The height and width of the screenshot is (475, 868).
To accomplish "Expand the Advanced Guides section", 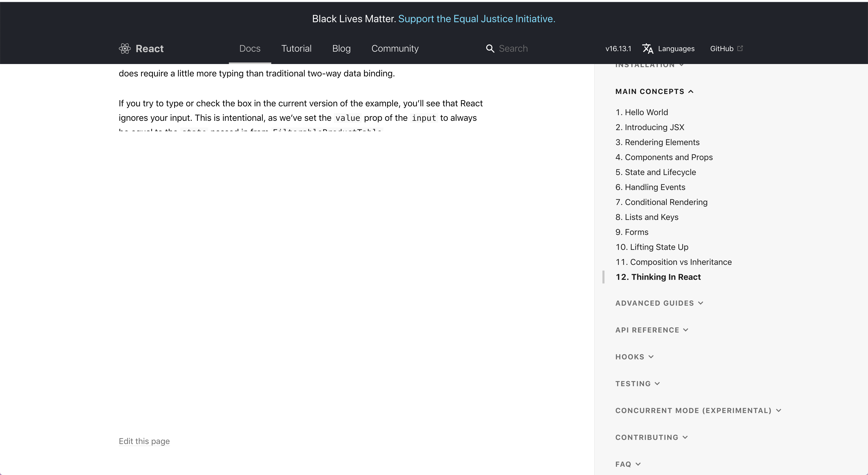I will tap(659, 303).
